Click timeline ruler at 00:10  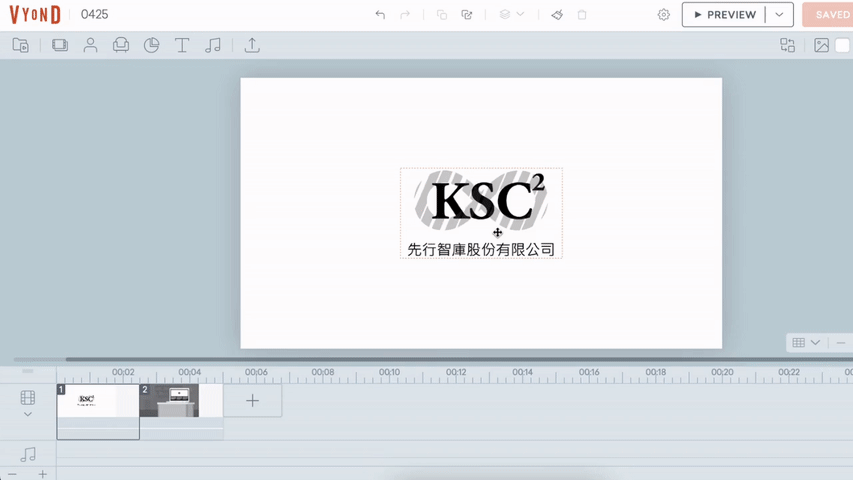pyautogui.click(x=390, y=372)
